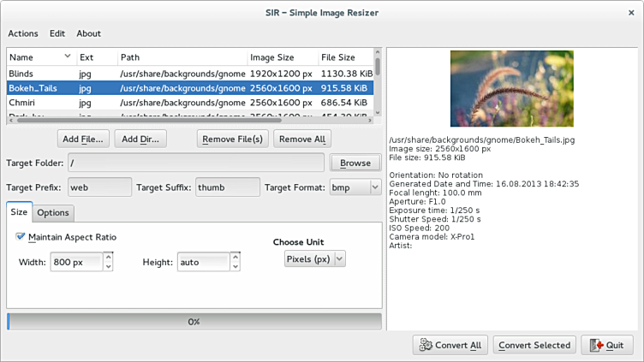Switch to the Options tab
644x362 pixels.
click(x=53, y=213)
